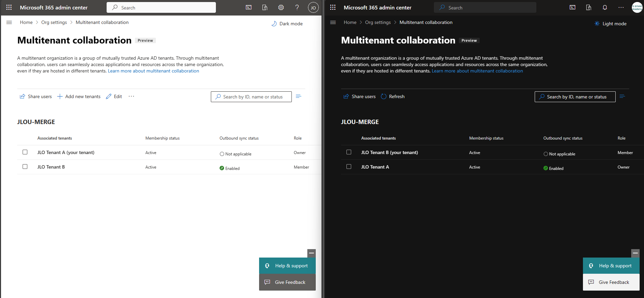Screen dimensions: 644x298
Task: Toggle navigation hamburger menu in left window
Action: coord(9,22)
